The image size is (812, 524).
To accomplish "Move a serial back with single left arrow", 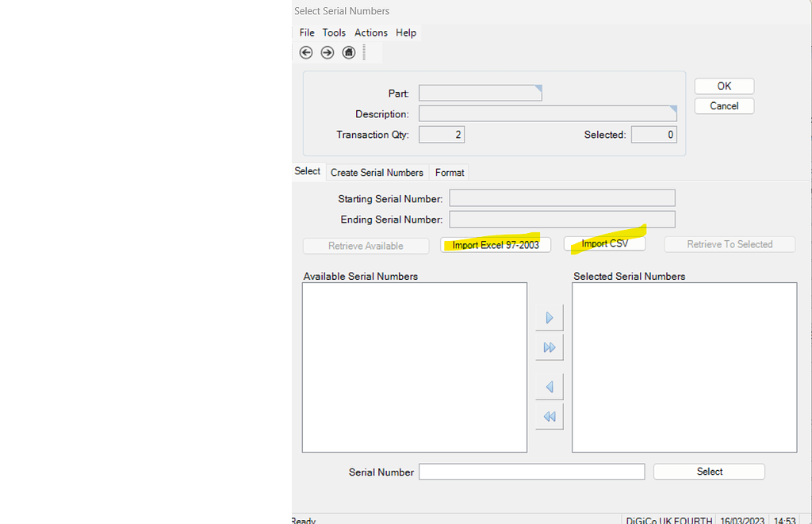I will tap(549, 386).
